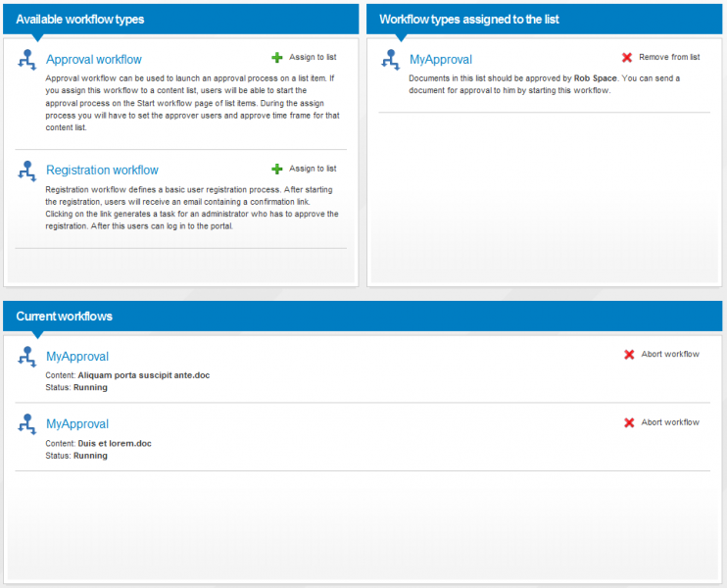
Task: Click Running status of Duis et lorem workflow
Action: point(90,456)
